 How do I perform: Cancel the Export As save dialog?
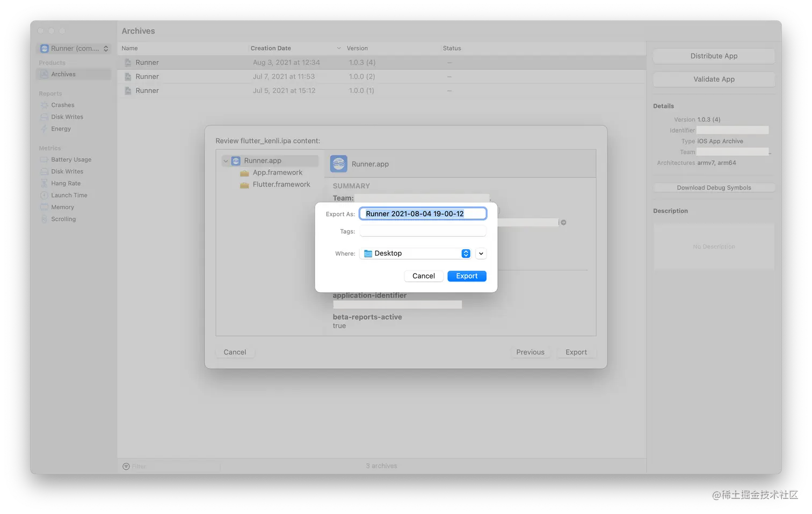pos(423,276)
